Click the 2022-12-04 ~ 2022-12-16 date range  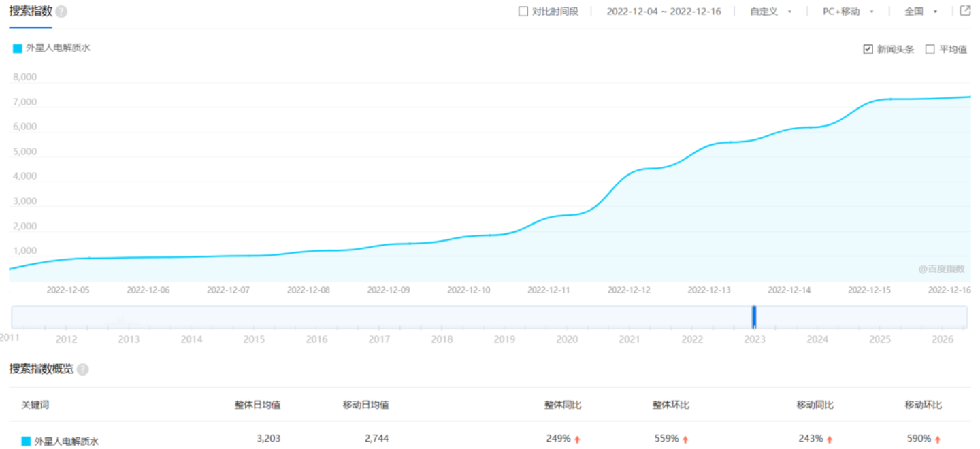coord(664,12)
